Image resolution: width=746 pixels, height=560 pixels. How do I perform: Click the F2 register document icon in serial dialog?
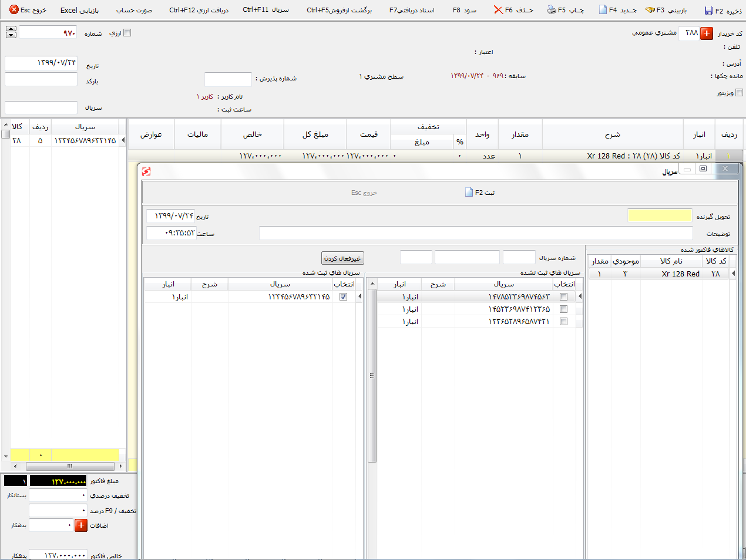pos(469,192)
